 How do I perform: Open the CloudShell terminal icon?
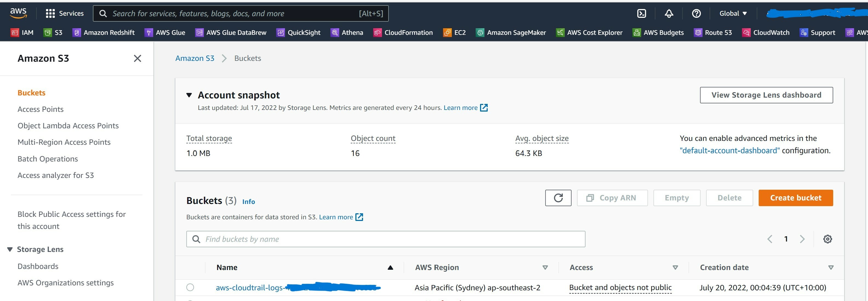[x=641, y=13]
